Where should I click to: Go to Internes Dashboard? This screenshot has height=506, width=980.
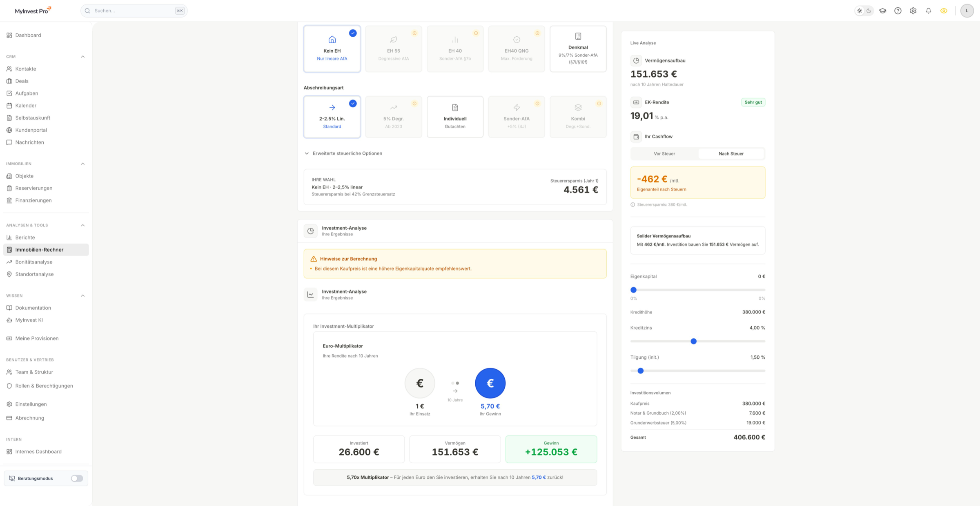[38, 451]
